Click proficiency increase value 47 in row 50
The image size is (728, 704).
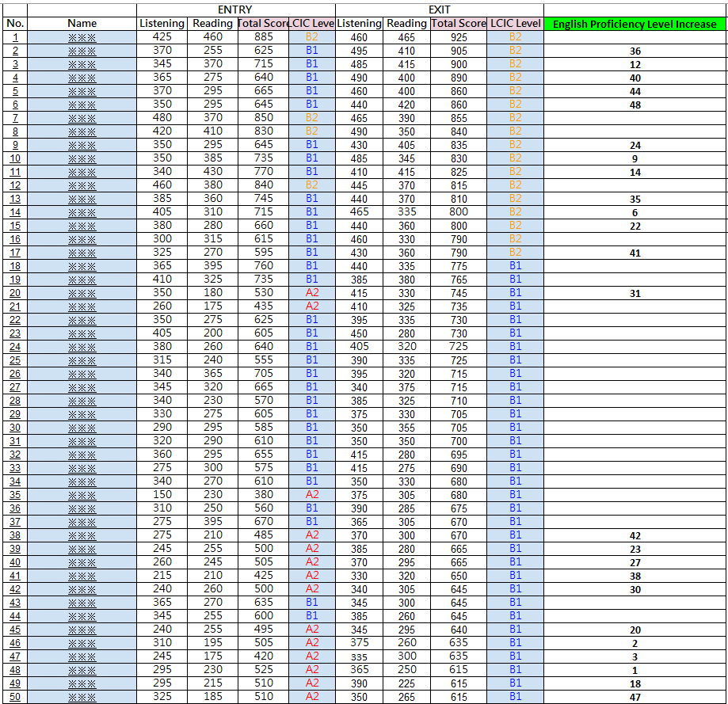pos(635,697)
